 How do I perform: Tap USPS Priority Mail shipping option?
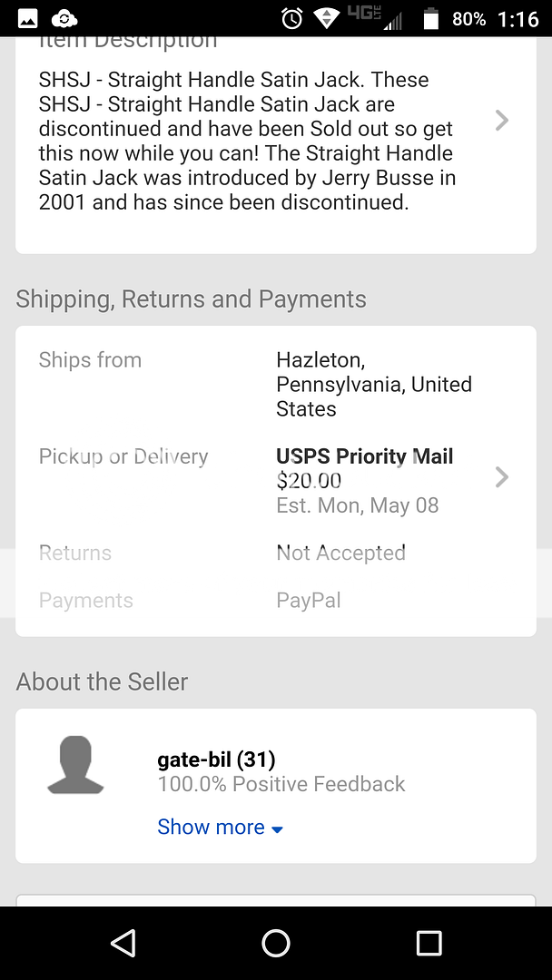(x=364, y=456)
